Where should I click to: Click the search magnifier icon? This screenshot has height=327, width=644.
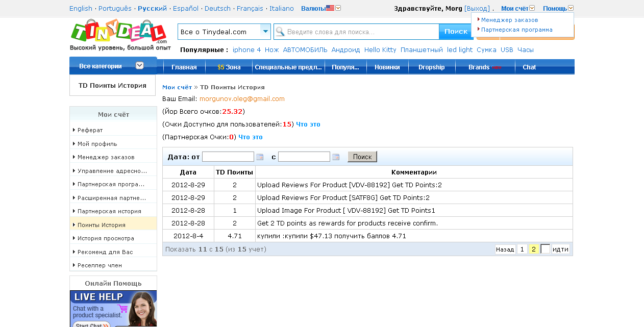click(280, 32)
